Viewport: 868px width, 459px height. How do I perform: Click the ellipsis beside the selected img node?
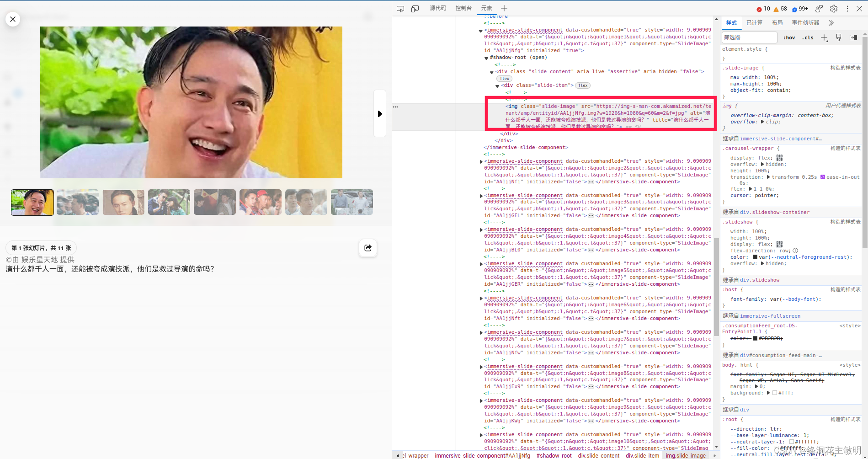coord(395,107)
